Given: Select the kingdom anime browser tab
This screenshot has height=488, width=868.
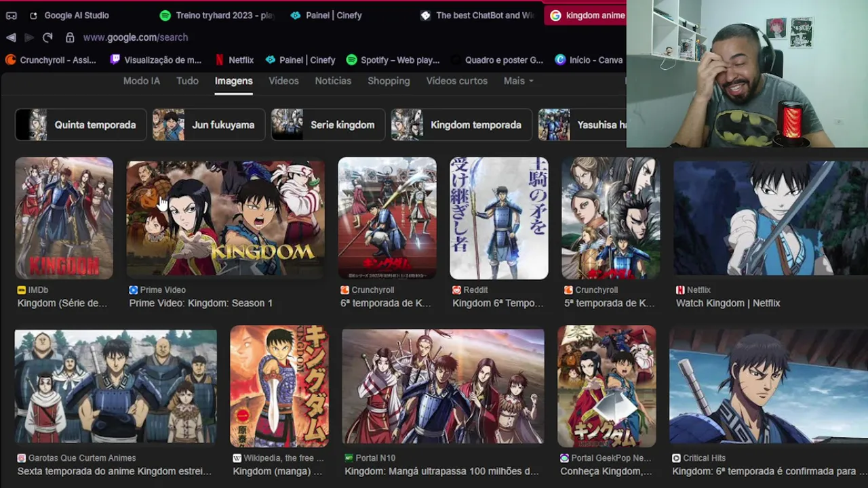Looking at the screenshot, I should pos(587,15).
